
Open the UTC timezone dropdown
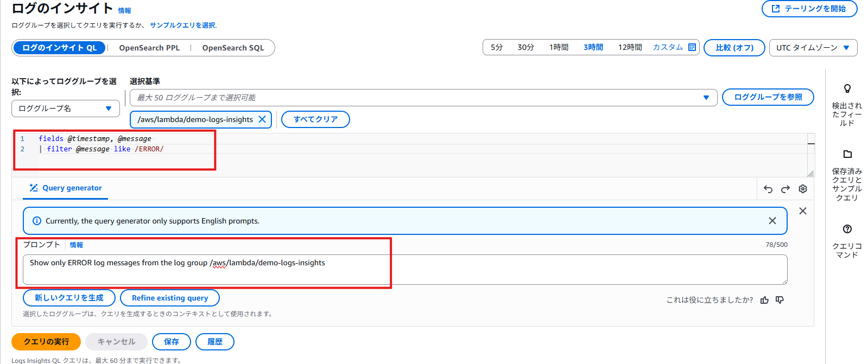pyautogui.click(x=813, y=48)
